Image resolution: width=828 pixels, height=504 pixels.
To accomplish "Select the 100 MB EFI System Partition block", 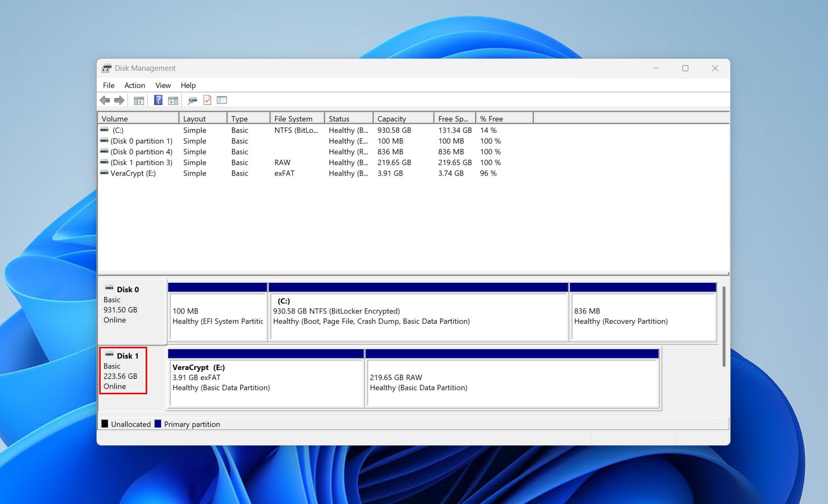I will (217, 312).
